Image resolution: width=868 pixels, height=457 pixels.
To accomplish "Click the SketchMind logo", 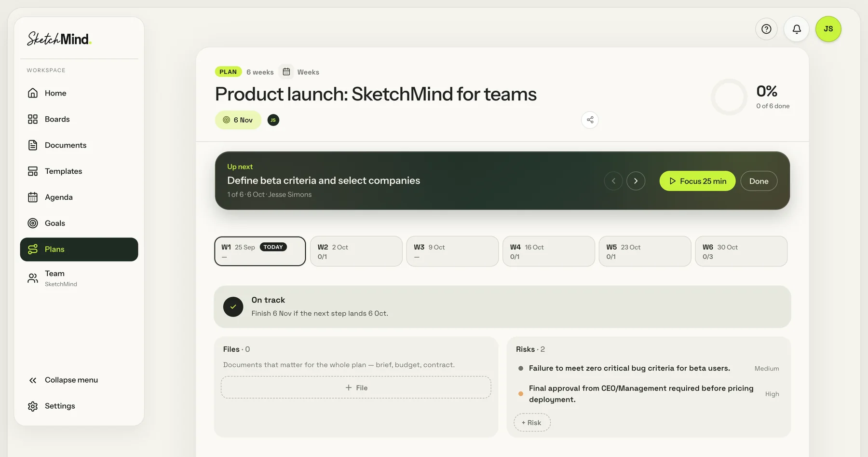I will point(59,39).
